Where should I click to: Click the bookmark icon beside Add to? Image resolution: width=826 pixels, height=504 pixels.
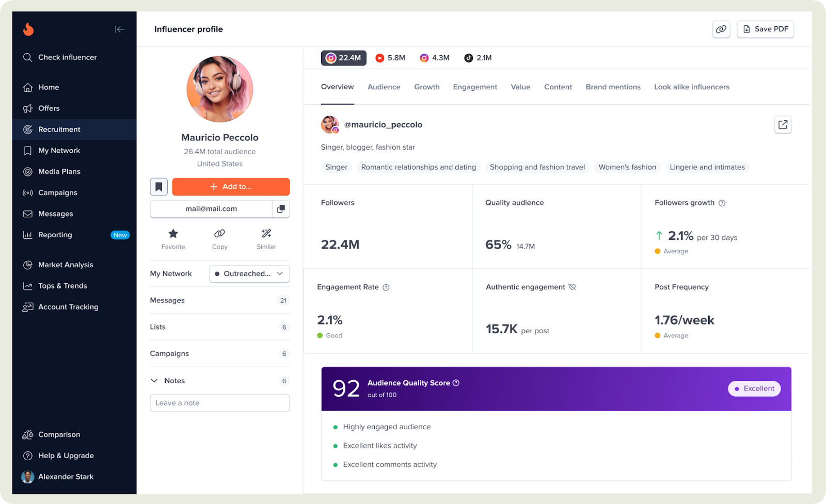point(158,187)
